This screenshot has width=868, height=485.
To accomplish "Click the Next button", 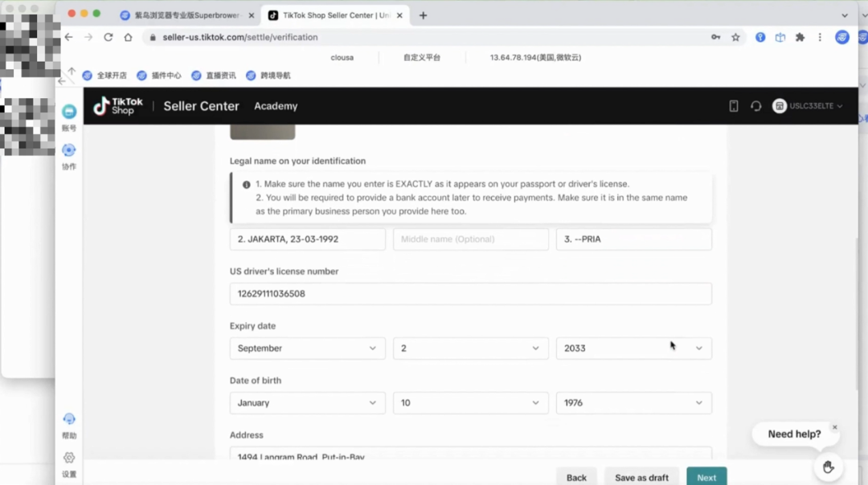I will point(706,477).
